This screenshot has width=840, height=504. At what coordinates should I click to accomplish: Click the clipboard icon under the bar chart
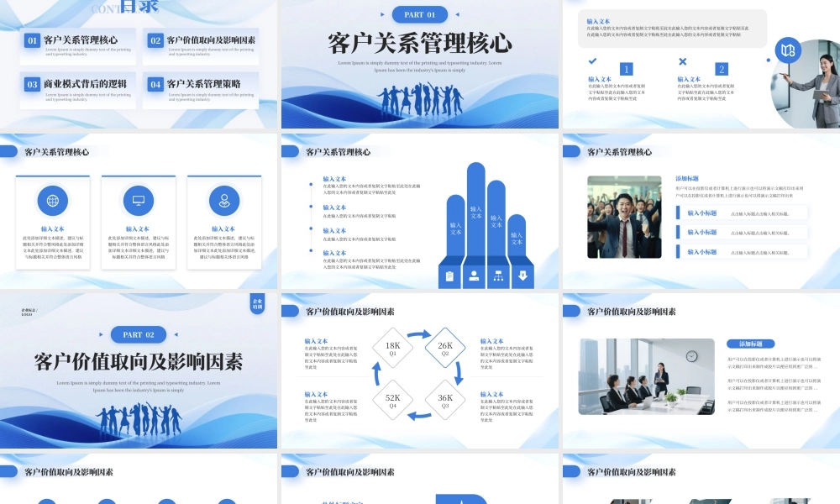[x=449, y=276]
